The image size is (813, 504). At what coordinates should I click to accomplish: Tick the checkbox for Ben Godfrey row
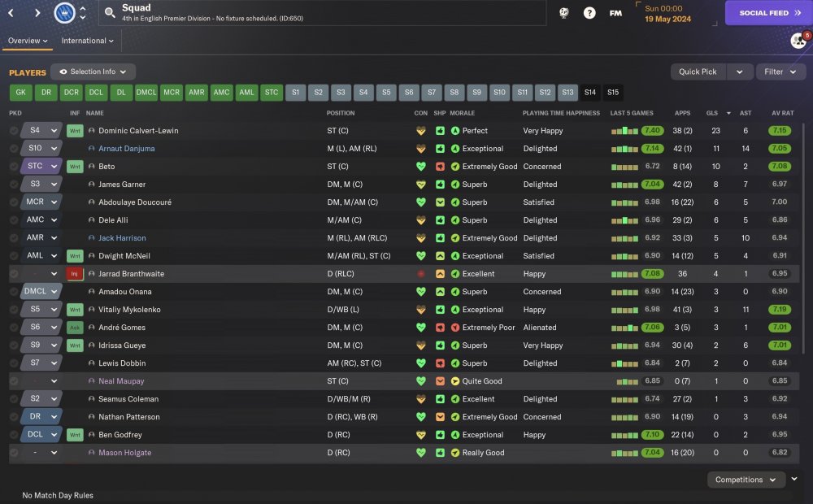(14, 435)
